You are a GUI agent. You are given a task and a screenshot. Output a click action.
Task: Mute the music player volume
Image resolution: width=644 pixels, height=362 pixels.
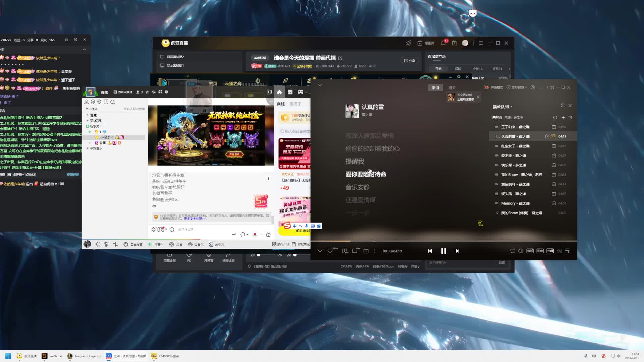[x=521, y=251]
